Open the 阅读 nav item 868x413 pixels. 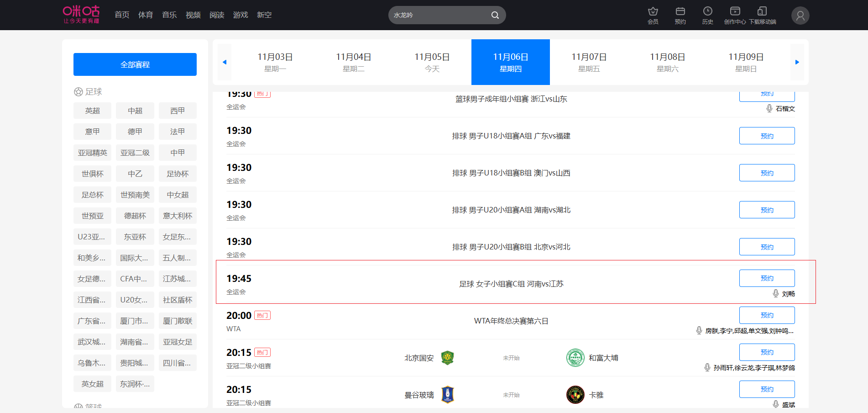click(x=217, y=15)
